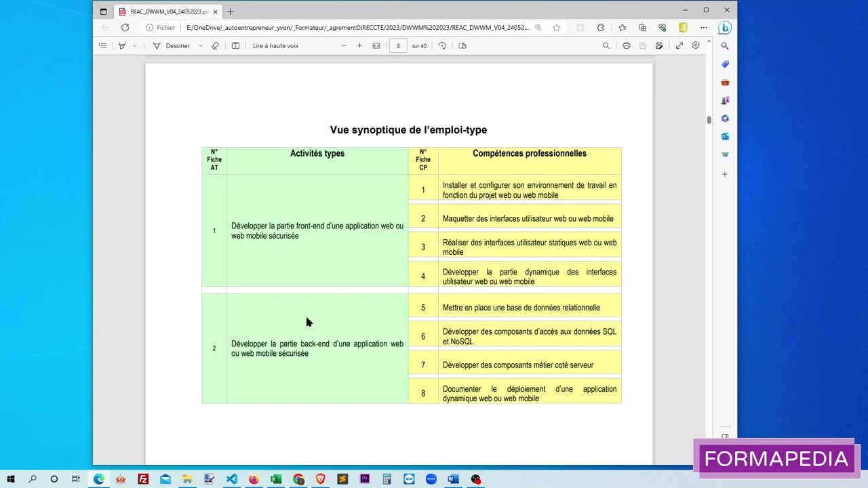The width and height of the screenshot is (868, 488).
Task: Close the REAC_DWWM PDF tab
Action: tap(216, 12)
